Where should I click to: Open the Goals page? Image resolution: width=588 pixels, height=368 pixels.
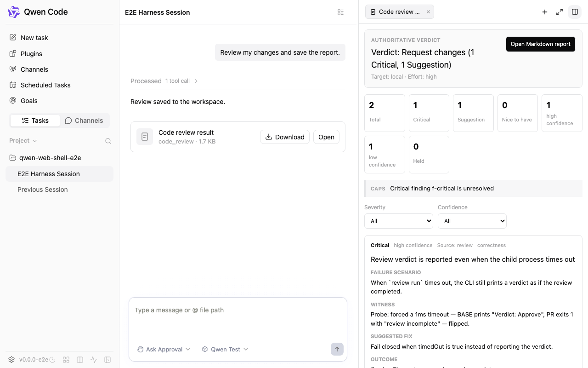click(x=59, y=100)
